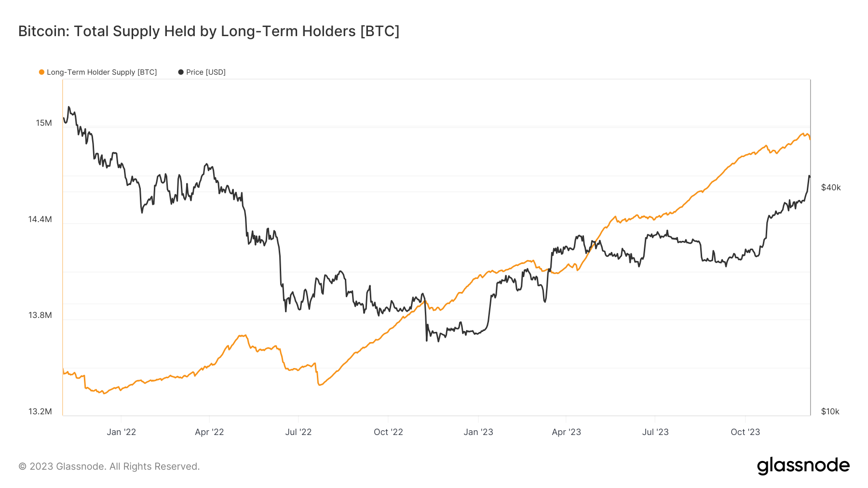Click the 15M left axis label
868x488 pixels.
click(44, 123)
